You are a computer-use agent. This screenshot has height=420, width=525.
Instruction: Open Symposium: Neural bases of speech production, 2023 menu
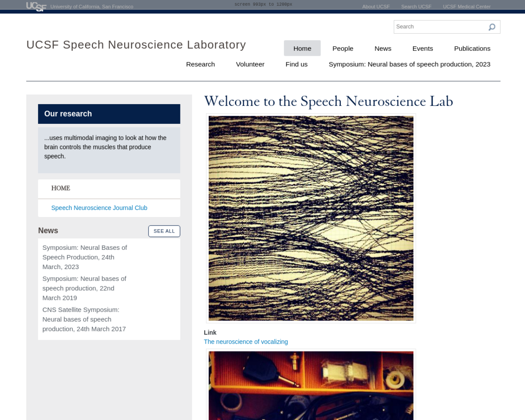(409, 64)
